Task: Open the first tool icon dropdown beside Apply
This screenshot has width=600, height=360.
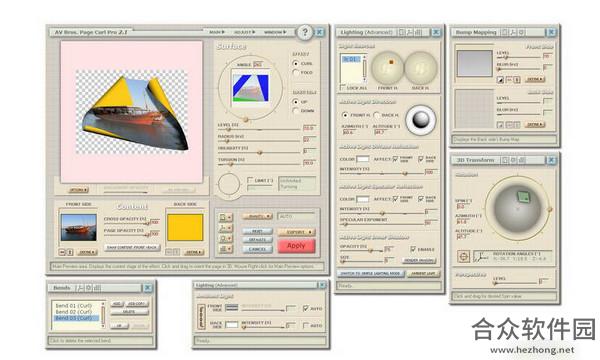Action: [225, 217]
